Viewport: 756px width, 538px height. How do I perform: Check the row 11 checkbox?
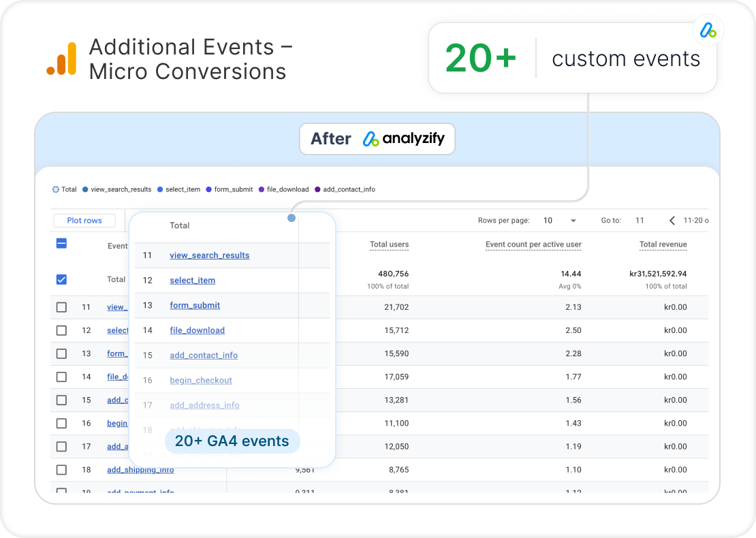click(61, 307)
